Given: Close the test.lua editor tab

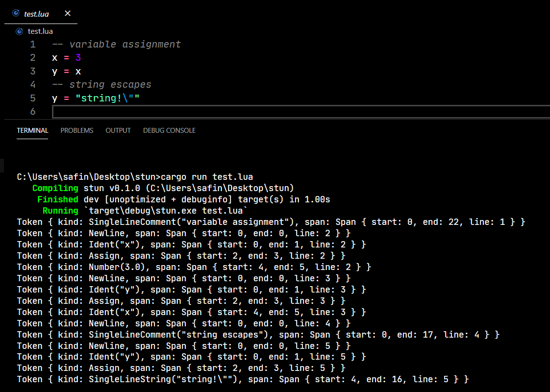Looking at the screenshot, I should (68, 13).
